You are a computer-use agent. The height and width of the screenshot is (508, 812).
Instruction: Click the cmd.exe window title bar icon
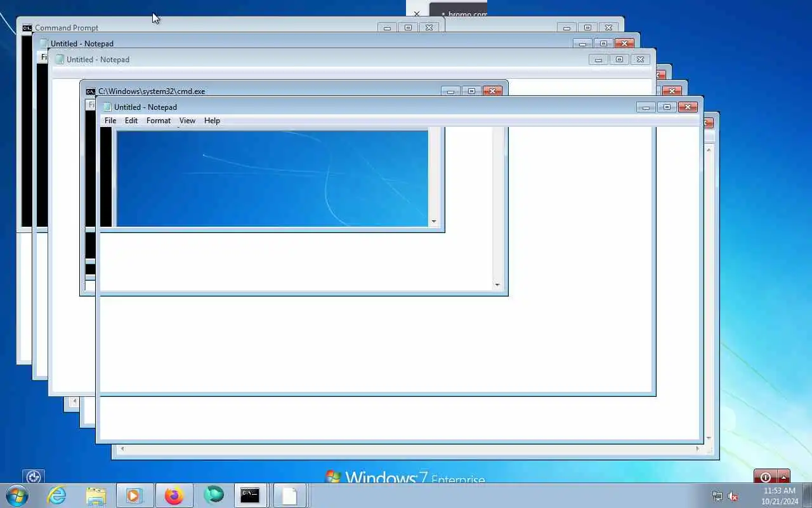pos(91,91)
